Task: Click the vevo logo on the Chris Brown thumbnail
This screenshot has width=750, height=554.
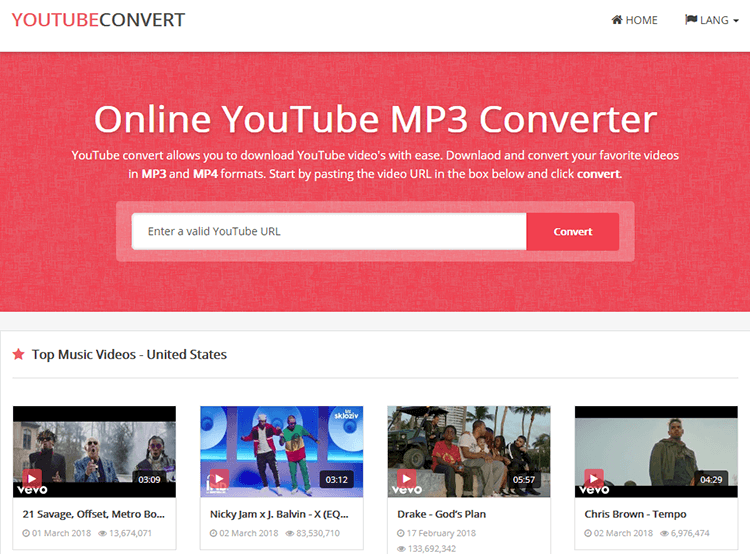Action: coord(594,490)
